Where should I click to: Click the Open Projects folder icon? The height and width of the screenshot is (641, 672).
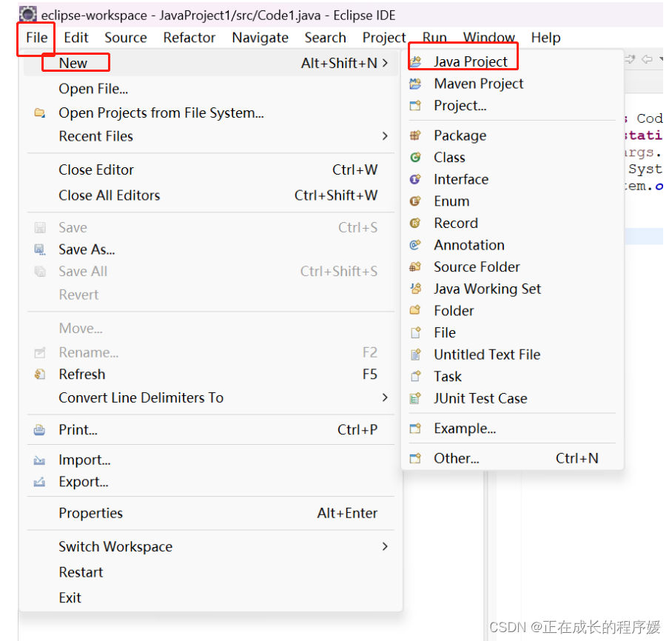(39, 113)
